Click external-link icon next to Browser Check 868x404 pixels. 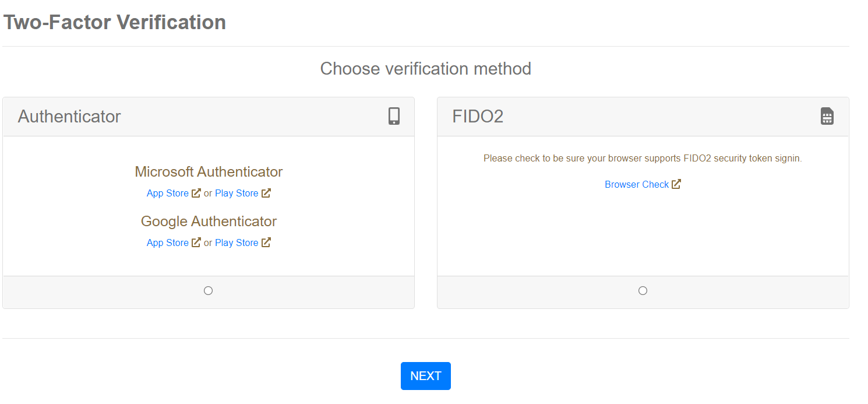(676, 184)
